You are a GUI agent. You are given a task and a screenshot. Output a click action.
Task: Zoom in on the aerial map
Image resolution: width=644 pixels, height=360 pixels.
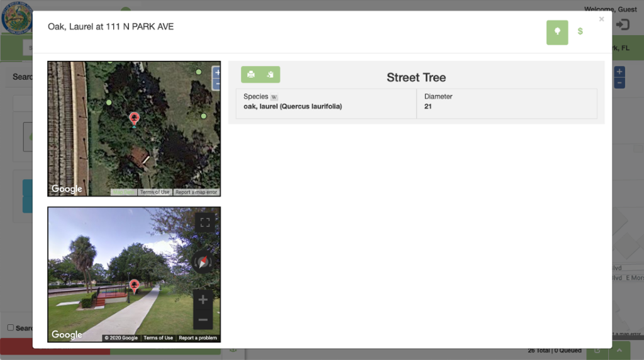click(x=217, y=72)
